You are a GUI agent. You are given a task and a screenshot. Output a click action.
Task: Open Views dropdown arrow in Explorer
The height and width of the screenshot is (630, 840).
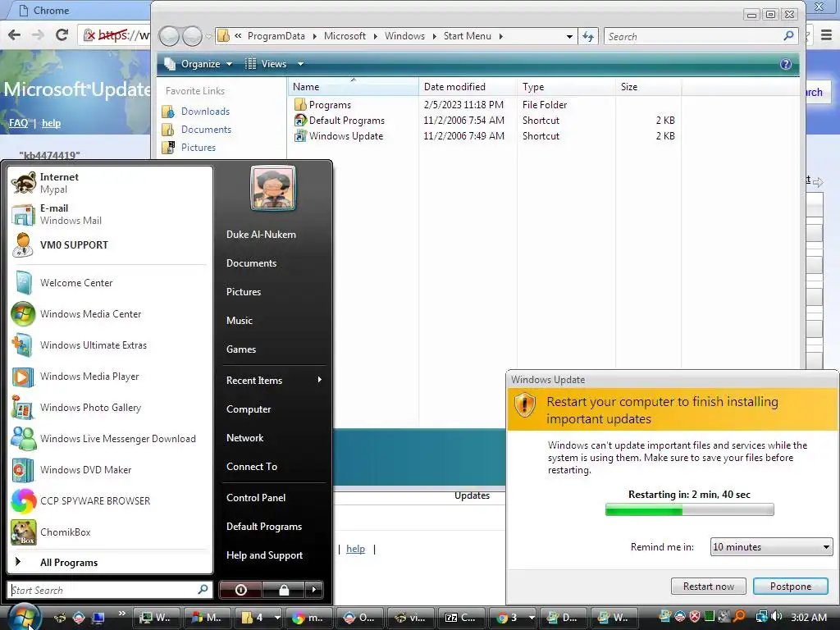[x=300, y=64]
